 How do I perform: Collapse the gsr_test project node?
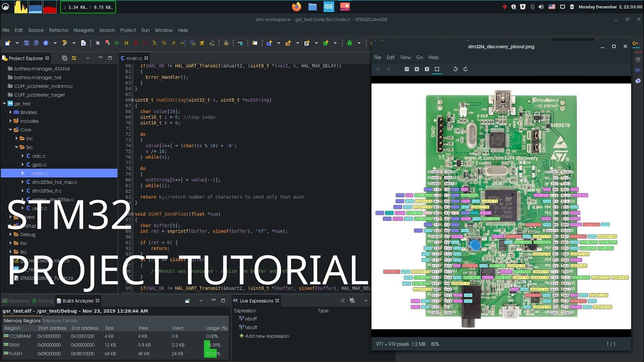(x=5, y=104)
